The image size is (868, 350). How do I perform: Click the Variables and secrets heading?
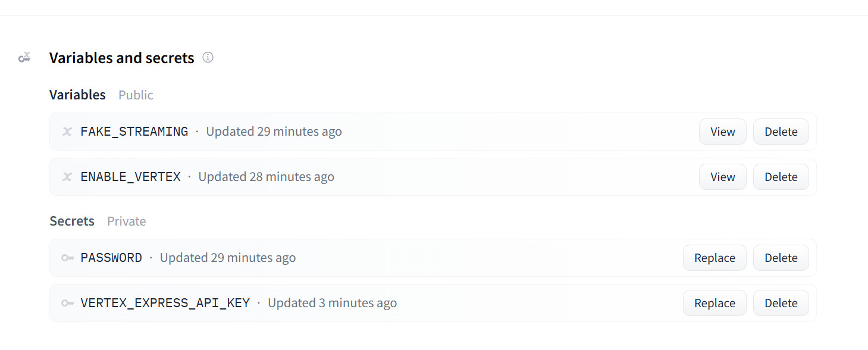tap(122, 58)
